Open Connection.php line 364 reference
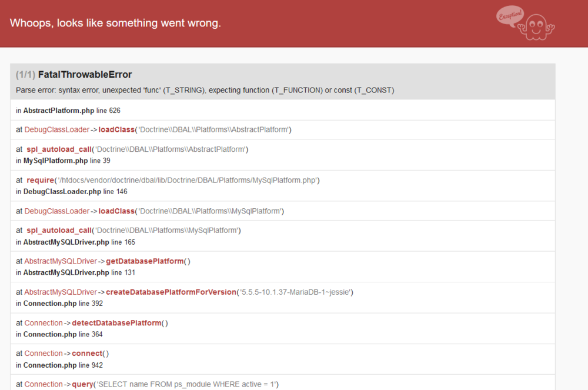 tap(50, 334)
